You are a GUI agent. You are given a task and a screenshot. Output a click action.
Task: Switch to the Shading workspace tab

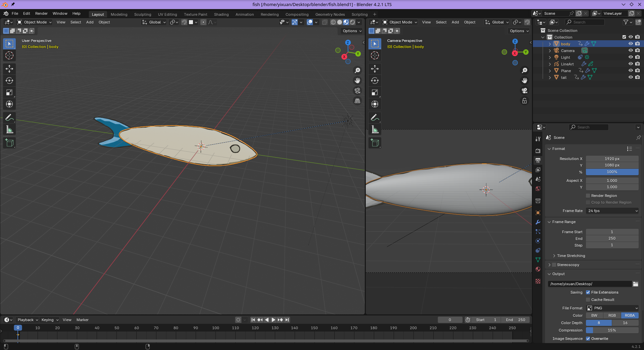click(x=221, y=14)
